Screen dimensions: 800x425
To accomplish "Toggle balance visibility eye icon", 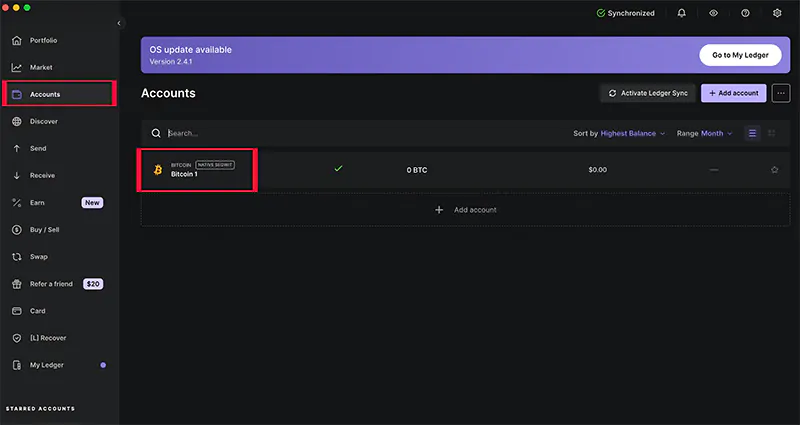I will [x=713, y=13].
